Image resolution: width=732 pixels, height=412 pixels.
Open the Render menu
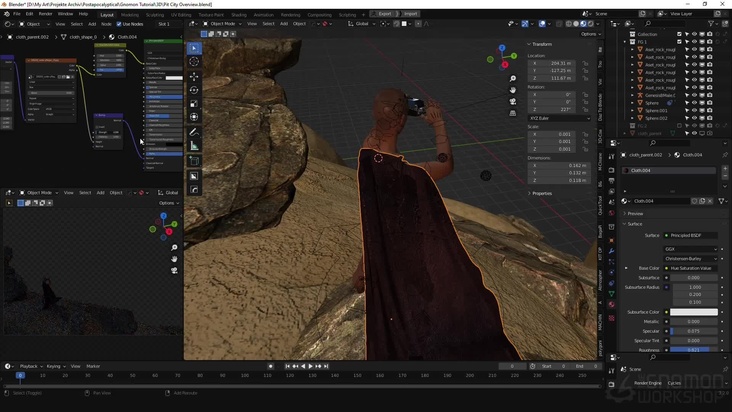pos(45,14)
